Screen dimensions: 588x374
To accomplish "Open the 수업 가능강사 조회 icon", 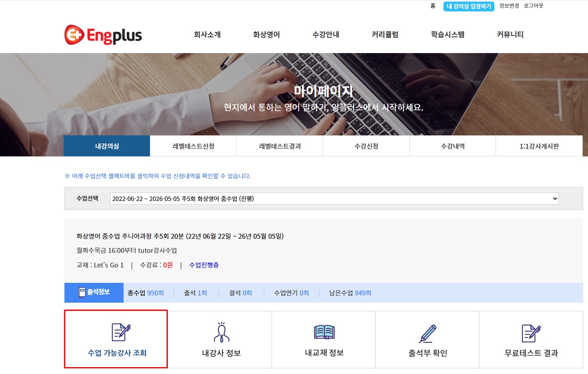I will pos(121,332).
